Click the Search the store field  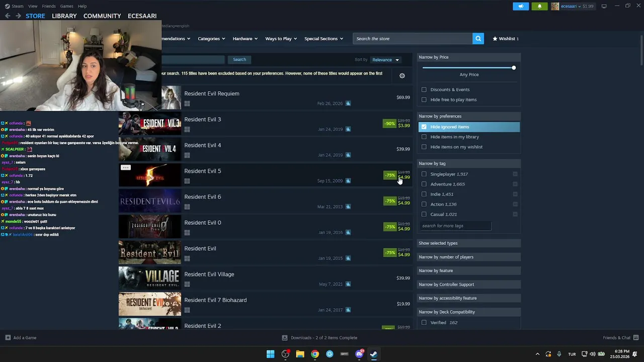tap(413, 39)
